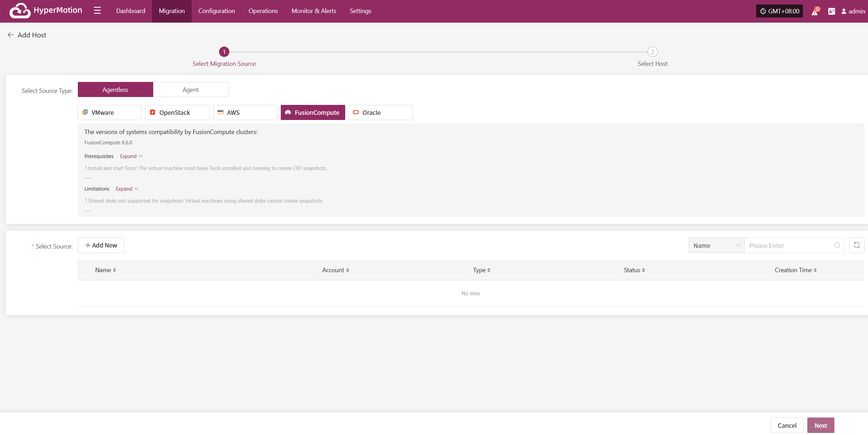Click the Next button
Screen dimensions: 868x435
point(821,425)
